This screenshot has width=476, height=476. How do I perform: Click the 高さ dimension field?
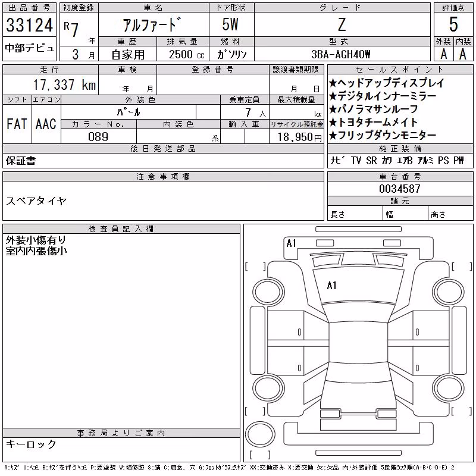click(450, 214)
